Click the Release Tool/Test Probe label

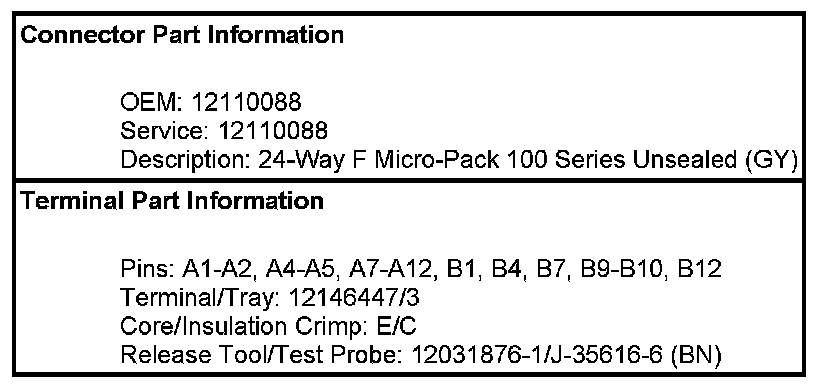(x=262, y=354)
